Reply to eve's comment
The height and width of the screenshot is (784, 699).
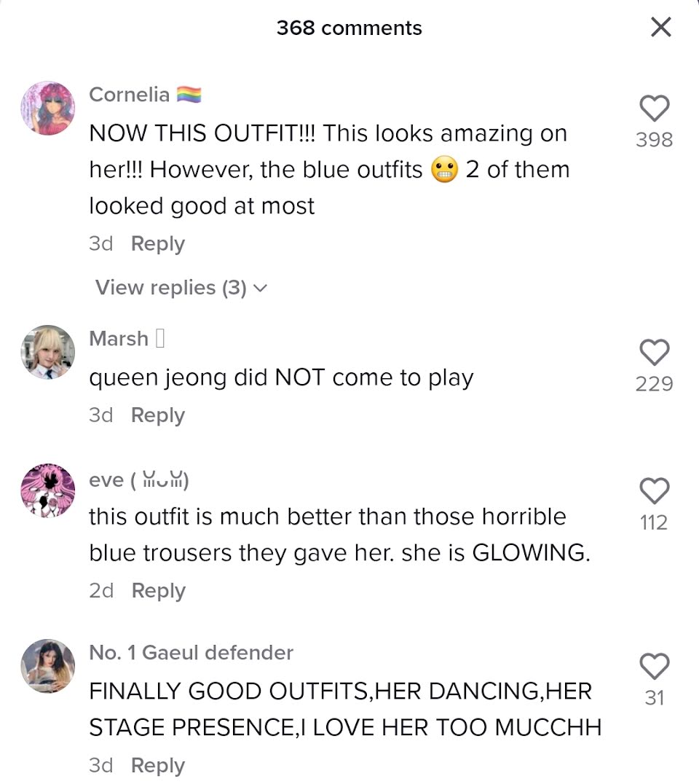pos(159,591)
